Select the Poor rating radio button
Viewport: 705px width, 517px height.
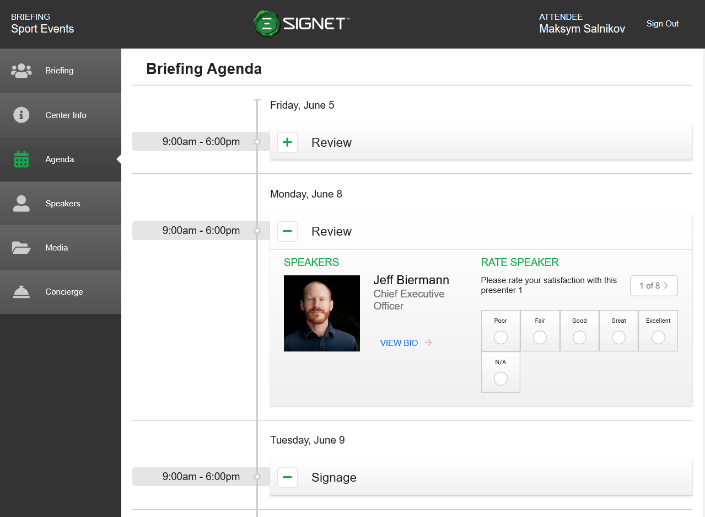click(500, 338)
